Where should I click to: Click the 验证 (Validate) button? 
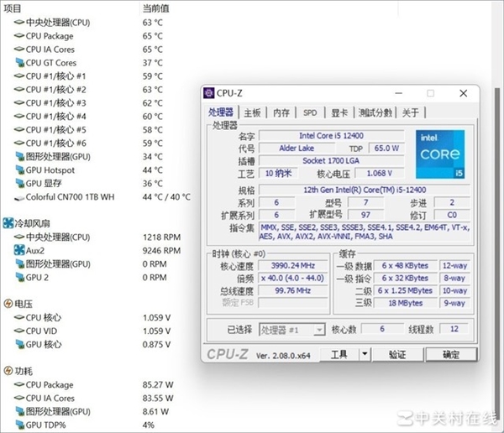[x=397, y=355]
